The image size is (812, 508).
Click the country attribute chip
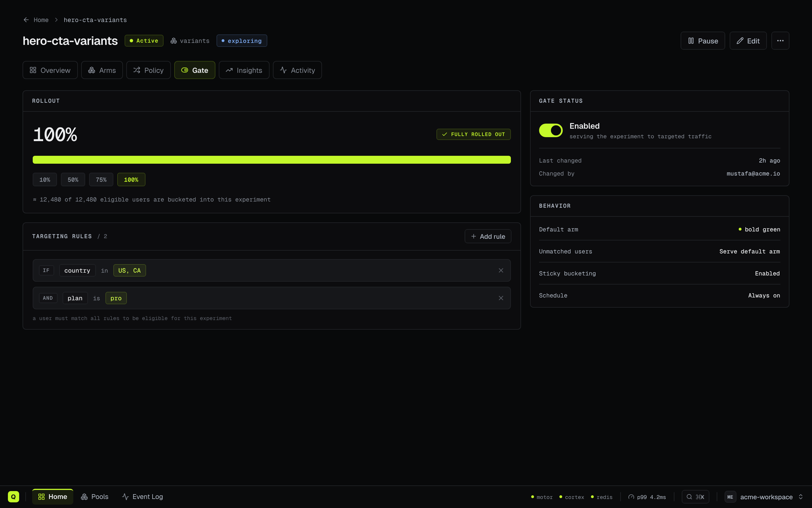(77, 270)
